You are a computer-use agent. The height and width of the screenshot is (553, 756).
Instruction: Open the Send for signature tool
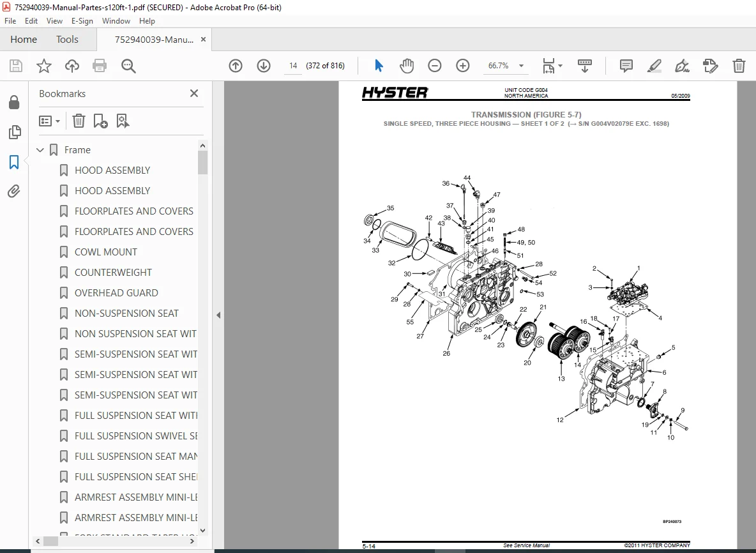(x=710, y=66)
